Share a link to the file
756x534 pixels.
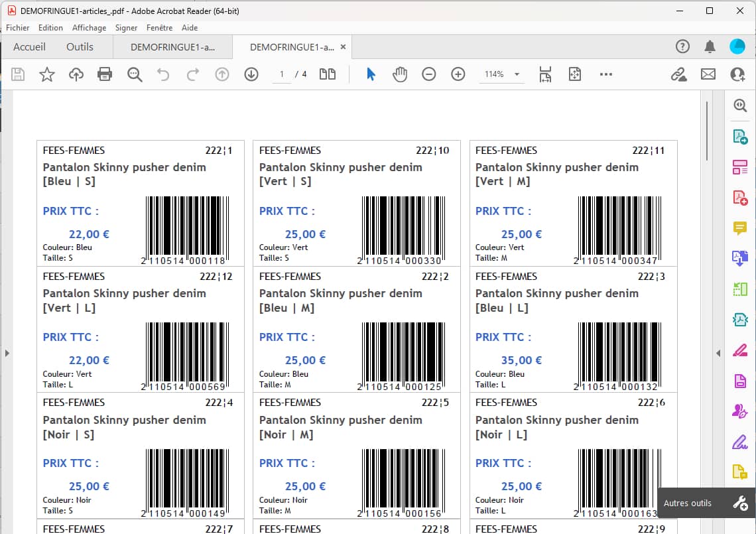pyautogui.click(x=679, y=74)
